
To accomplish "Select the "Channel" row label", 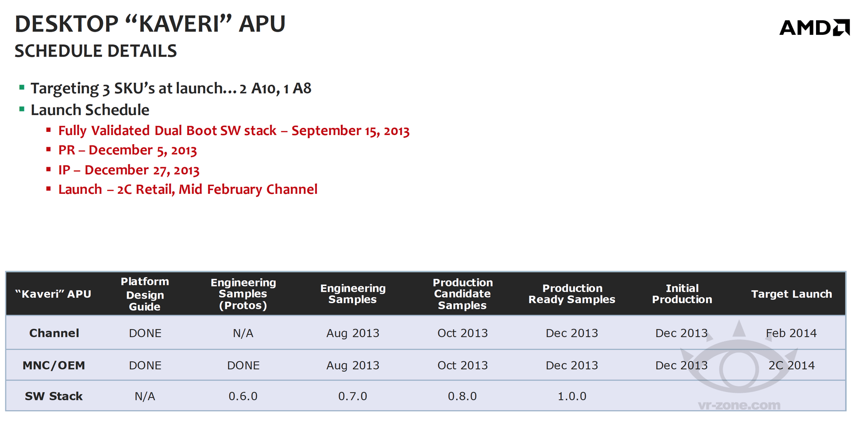I will (54, 333).
